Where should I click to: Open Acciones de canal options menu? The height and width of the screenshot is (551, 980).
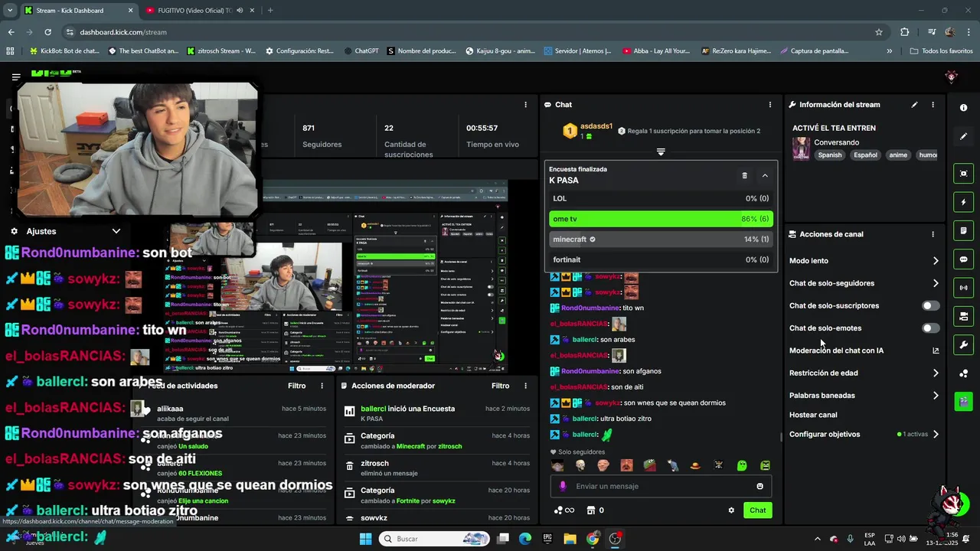933,234
